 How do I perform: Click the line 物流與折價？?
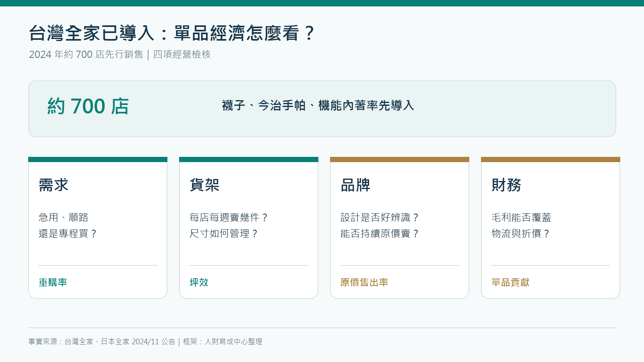[x=521, y=234]
